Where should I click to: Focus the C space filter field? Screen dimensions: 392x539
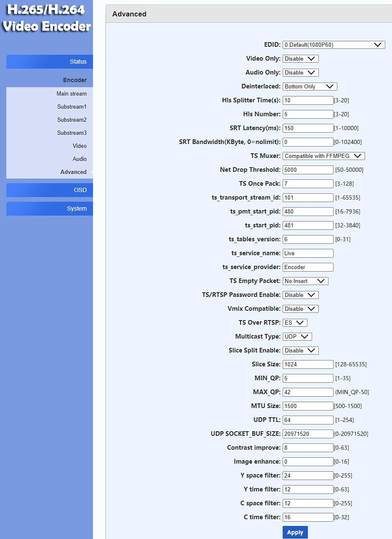(x=308, y=503)
